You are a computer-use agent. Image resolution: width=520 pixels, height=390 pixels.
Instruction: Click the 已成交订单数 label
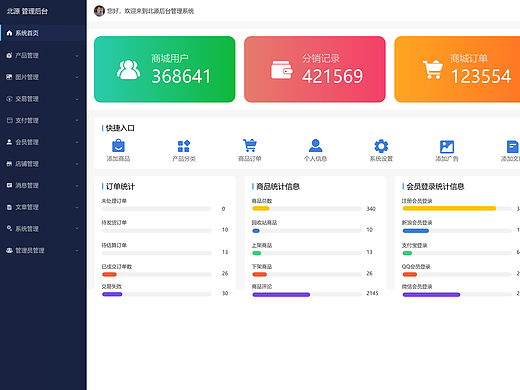[117, 266]
